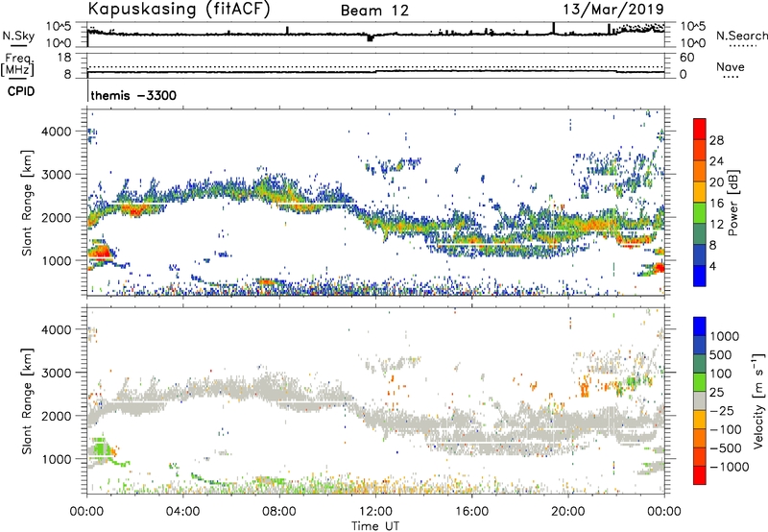Click the "08:00" time tick label
This screenshot has width=768, height=532.
coord(279,512)
